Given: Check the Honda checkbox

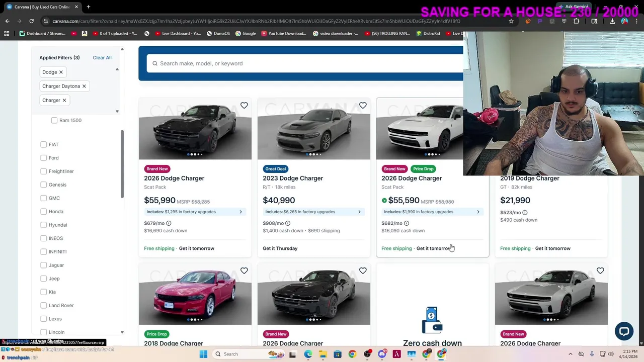Looking at the screenshot, I should tap(44, 212).
